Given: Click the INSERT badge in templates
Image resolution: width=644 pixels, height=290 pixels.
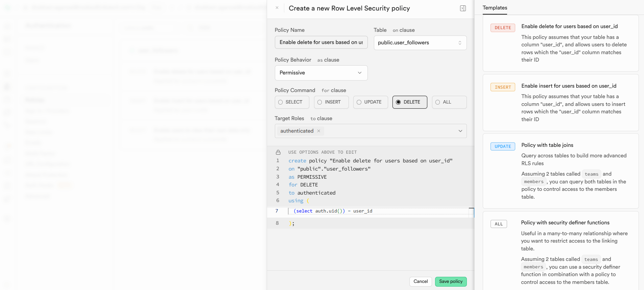Looking at the screenshot, I should point(503,87).
